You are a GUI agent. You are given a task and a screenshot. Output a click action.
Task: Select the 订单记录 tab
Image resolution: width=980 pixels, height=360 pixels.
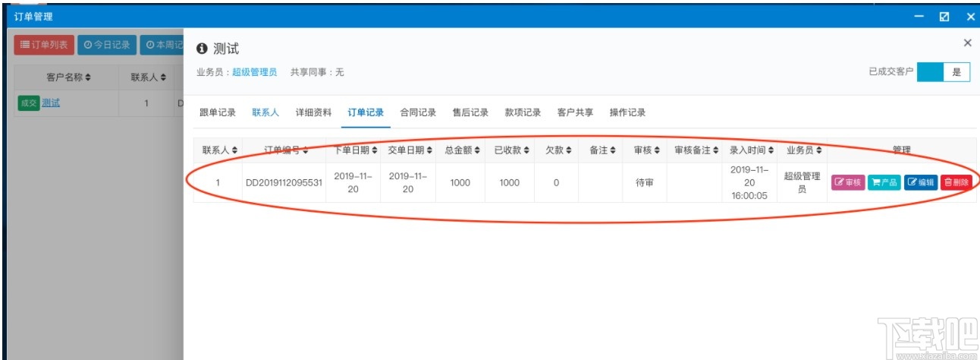click(x=366, y=112)
